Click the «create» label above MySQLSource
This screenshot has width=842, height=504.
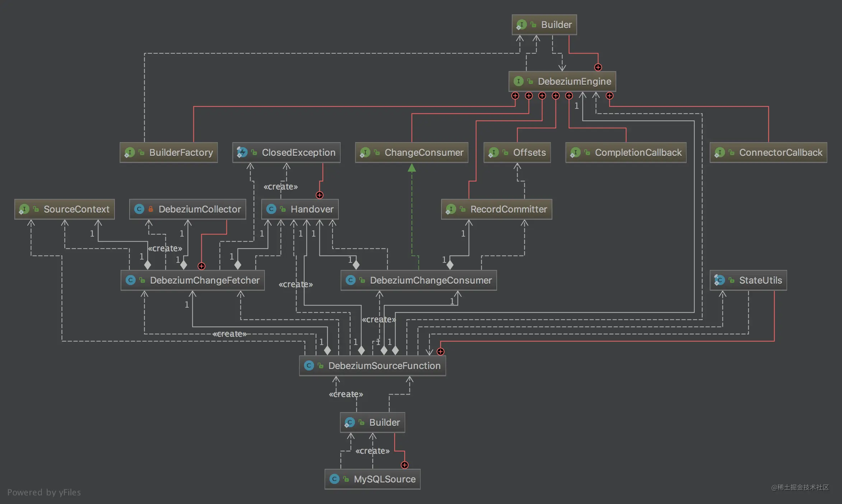[372, 451]
